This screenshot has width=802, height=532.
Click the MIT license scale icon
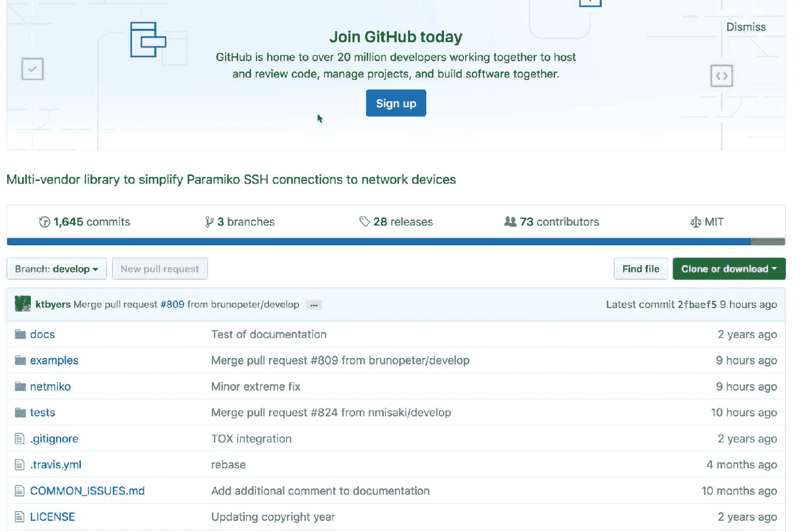click(696, 222)
